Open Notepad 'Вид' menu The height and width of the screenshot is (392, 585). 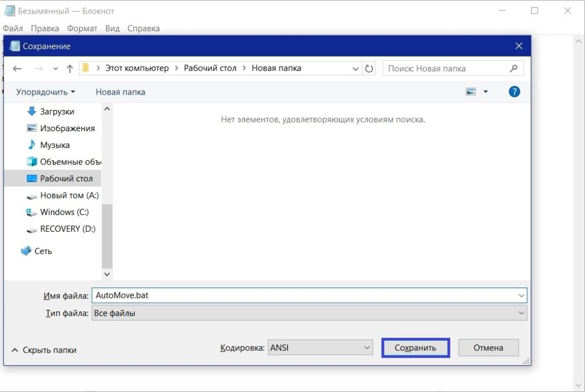113,29
